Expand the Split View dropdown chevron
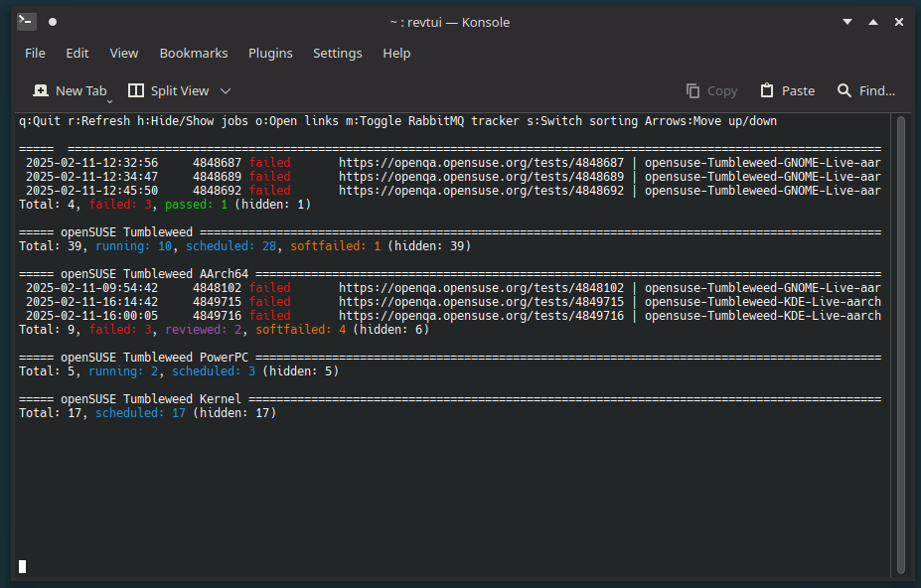Viewport: 921px width, 588px height. click(x=225, y=89)
